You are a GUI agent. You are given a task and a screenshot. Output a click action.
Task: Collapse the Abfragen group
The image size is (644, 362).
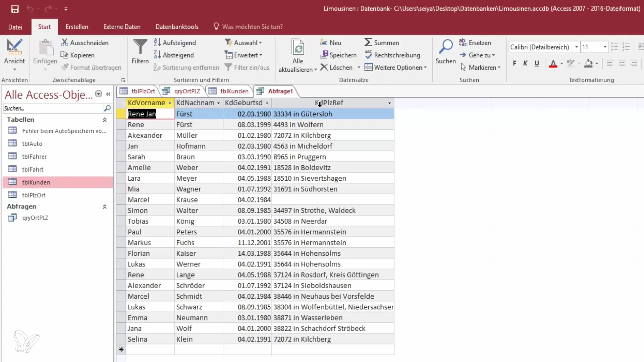coord(105,206)
